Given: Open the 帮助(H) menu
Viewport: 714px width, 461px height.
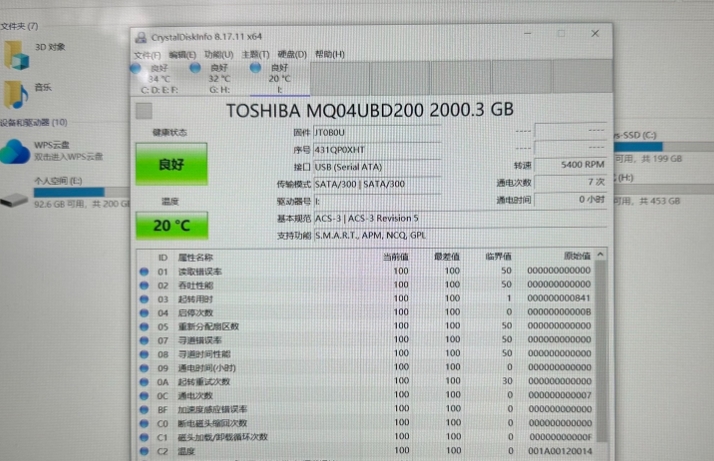Looking at the screenshot, I should coord(329,54).
